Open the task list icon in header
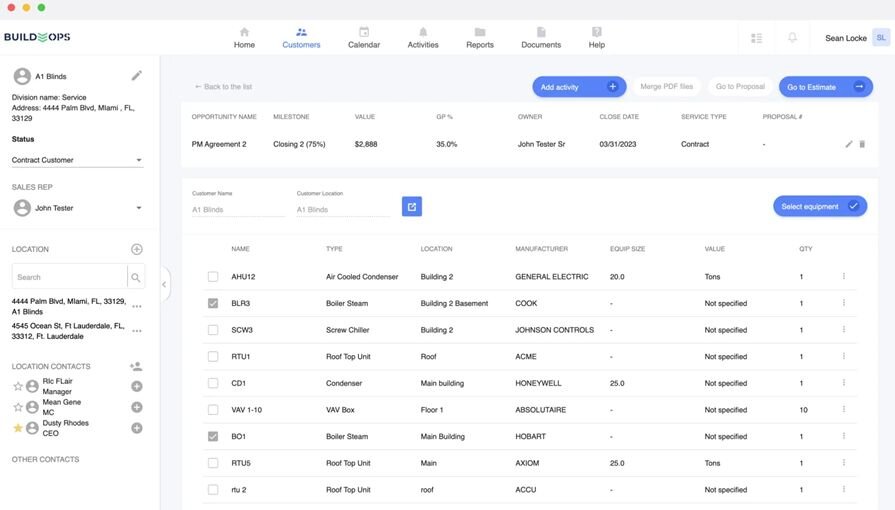Screen dimensions: 895x510 (x=756, y=38)
